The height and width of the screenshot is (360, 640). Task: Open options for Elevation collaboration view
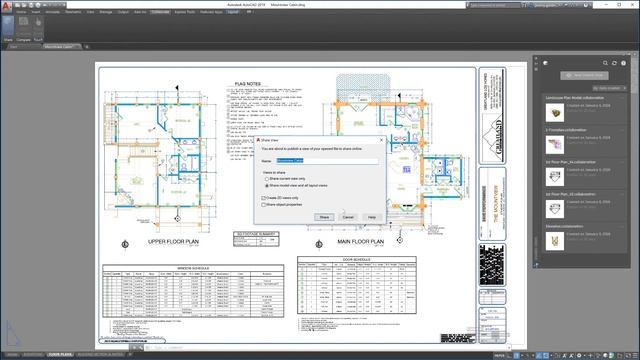(622, 227)
